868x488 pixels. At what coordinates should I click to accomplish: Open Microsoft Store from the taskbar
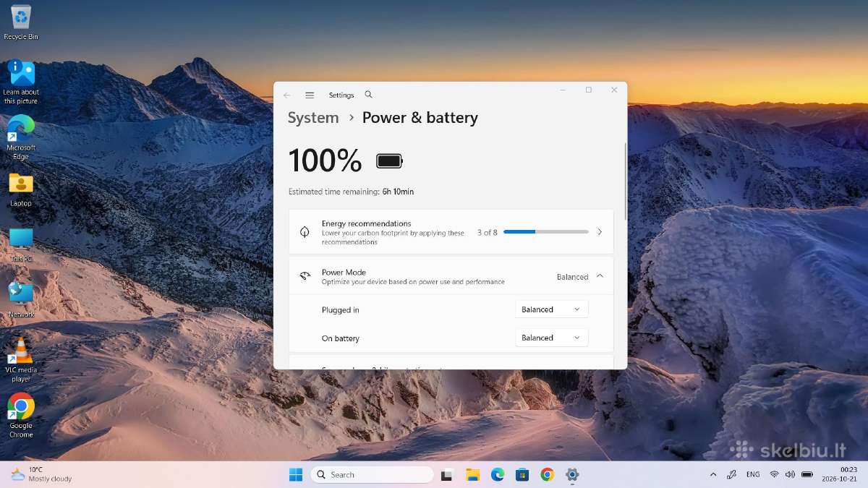522,474
